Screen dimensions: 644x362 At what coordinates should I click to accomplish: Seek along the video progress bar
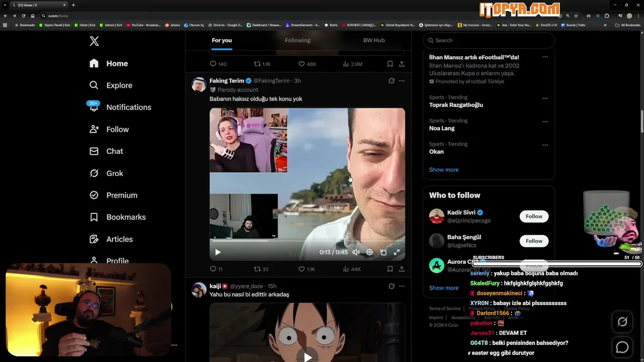pos(307,241)
